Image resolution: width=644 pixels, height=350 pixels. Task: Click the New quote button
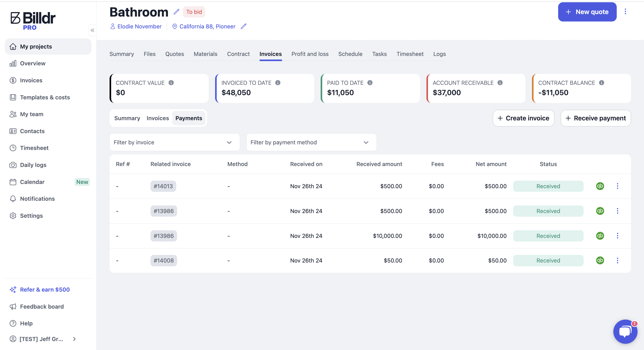[x=587, y=12]
